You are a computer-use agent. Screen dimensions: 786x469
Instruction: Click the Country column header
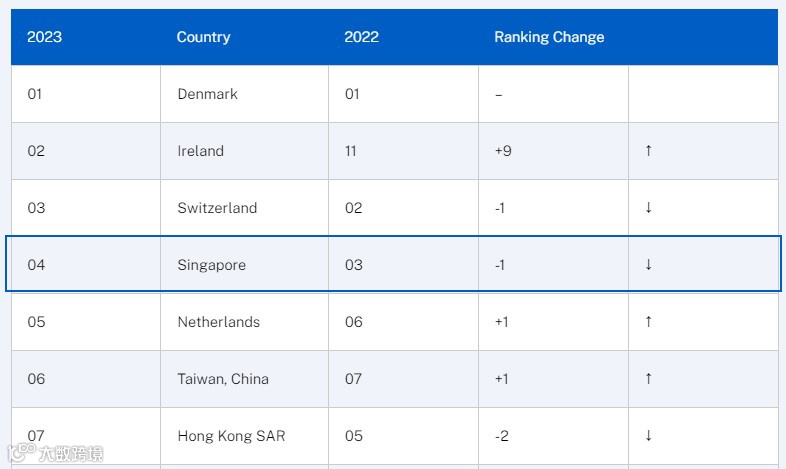coord(204,37)
